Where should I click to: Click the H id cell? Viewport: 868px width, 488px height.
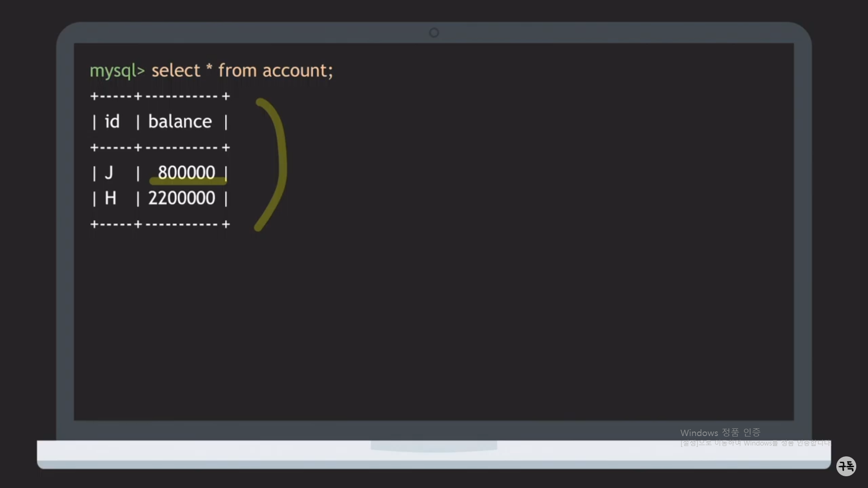click(x=110, y=198)
